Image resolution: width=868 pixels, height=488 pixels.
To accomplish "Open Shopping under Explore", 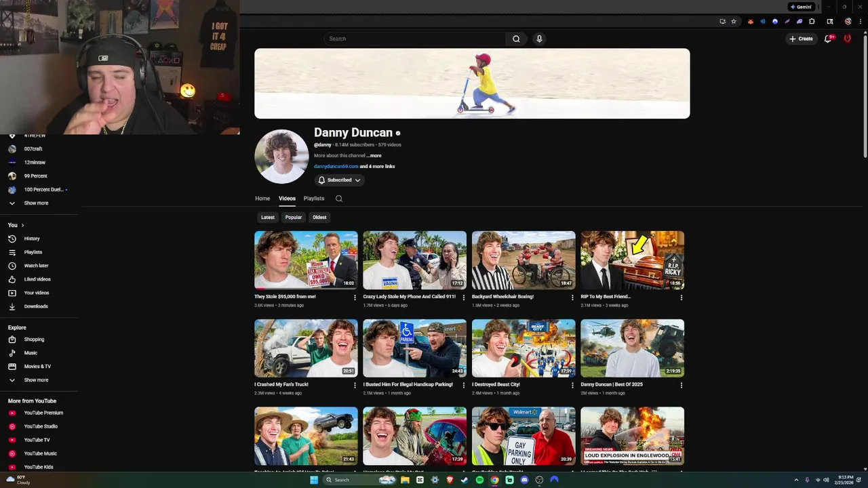I will 34,340.
